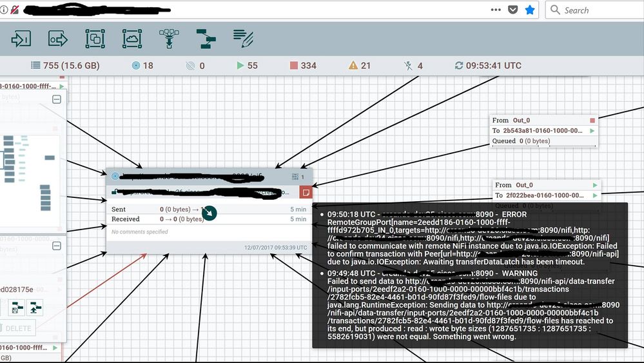Click the d028175e identifier in Operate panel
Viewport: 644px width, 363px height.
click(x=16, y=289)
